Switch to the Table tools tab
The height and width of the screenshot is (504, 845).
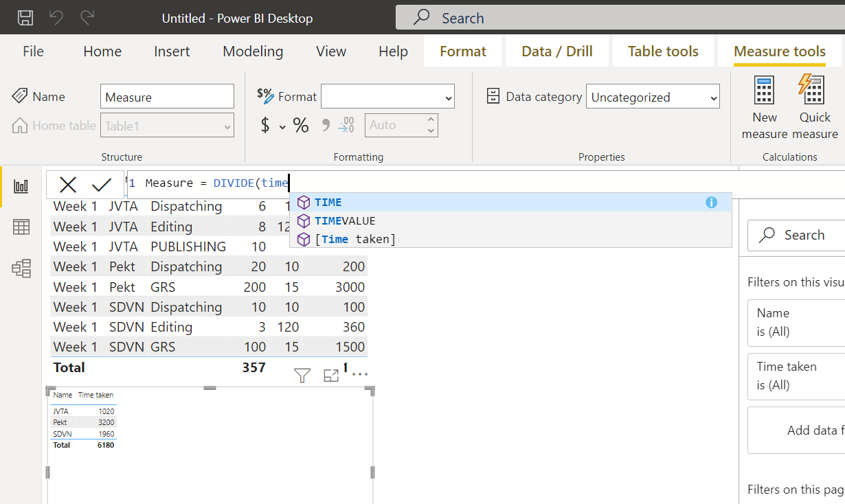(663, 51)
